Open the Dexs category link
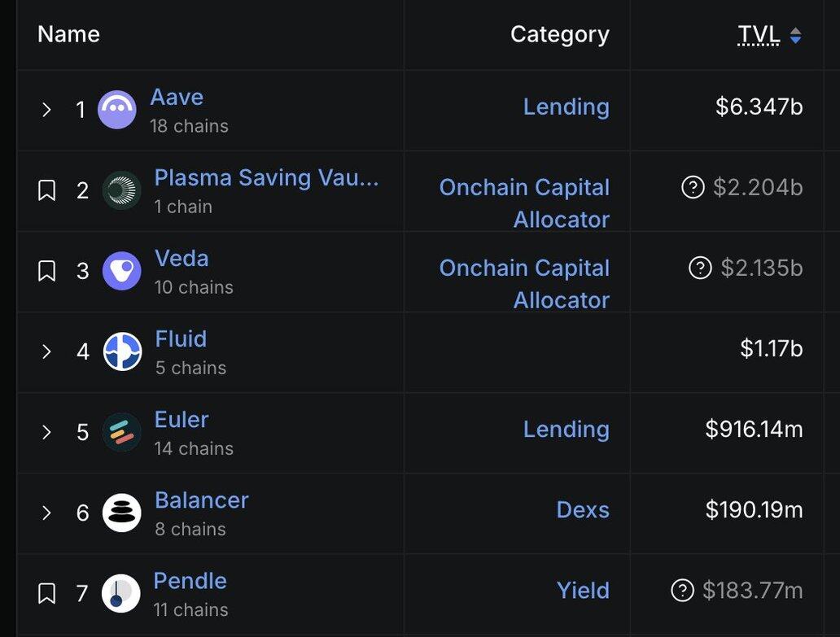The height and width of the screenshot is (637, 840). [x=583, y=510]
